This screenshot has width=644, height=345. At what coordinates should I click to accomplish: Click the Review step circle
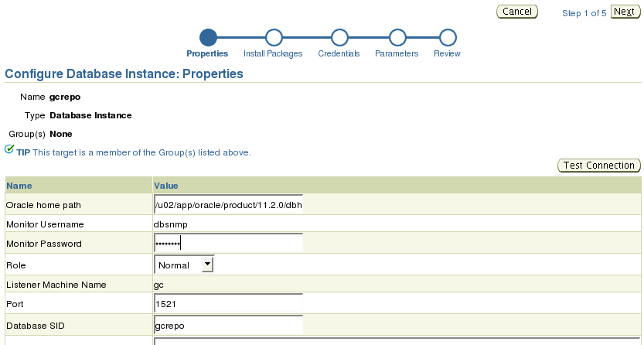pos(448,37)
